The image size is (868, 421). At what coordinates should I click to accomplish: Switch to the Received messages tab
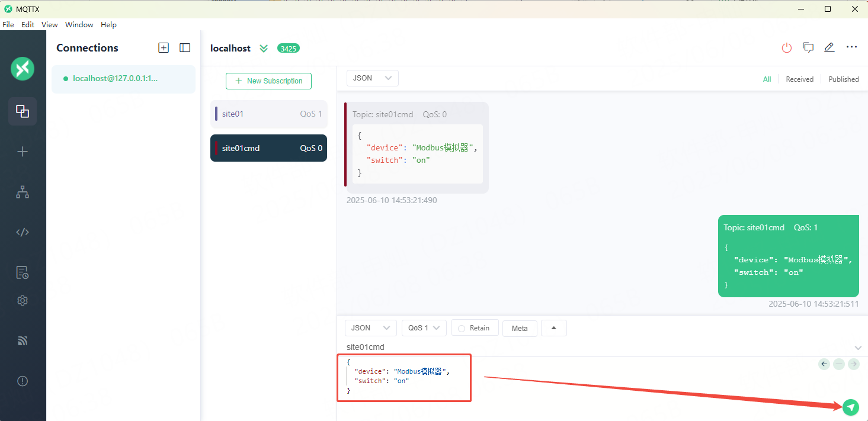click(x=799, y=79)
